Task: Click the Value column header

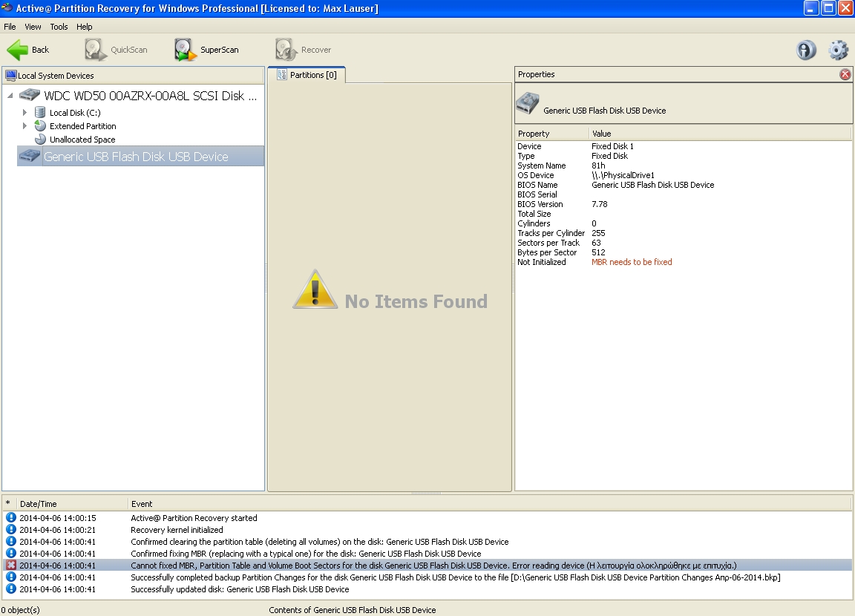Action: [x=720, y=134]
